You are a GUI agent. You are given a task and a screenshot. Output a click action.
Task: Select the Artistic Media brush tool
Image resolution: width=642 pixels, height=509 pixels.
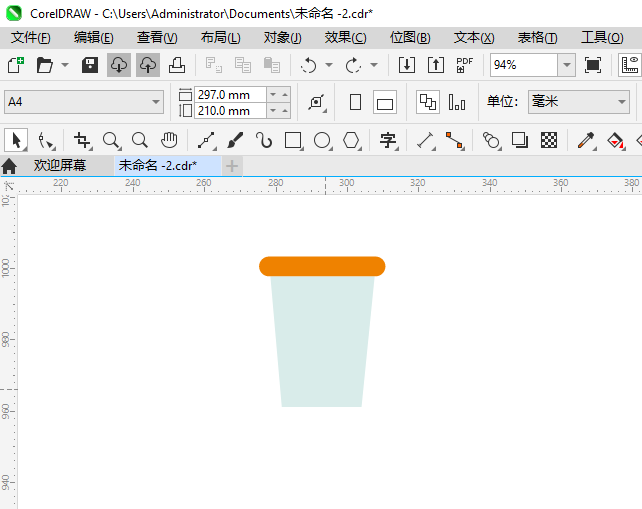235,140
